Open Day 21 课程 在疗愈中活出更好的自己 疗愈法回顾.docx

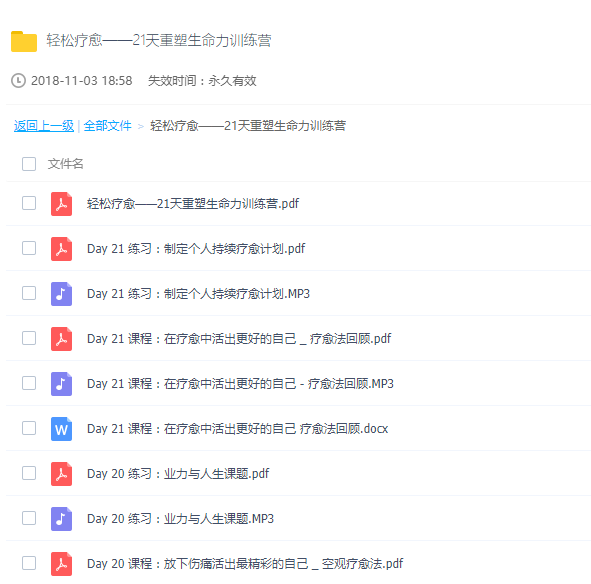tap(237, 429)
